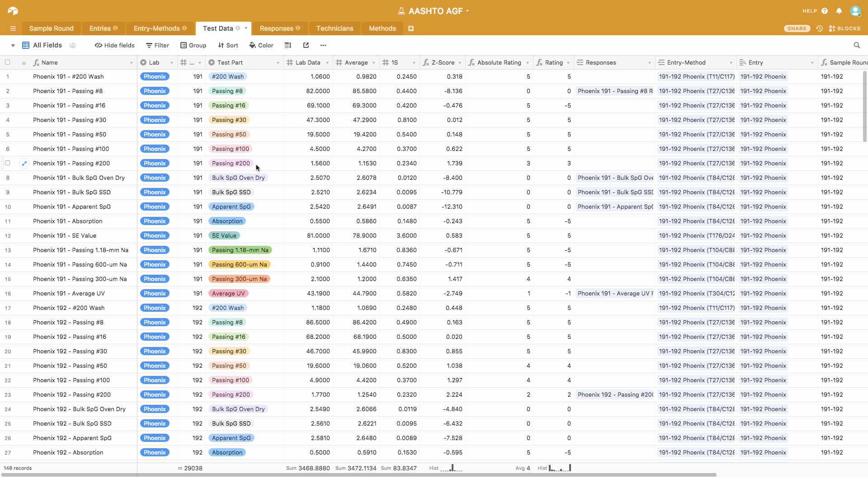868x478 pixels.
Task: Switch to the Entry-Methods tab
Action: (x=160, y=28)
